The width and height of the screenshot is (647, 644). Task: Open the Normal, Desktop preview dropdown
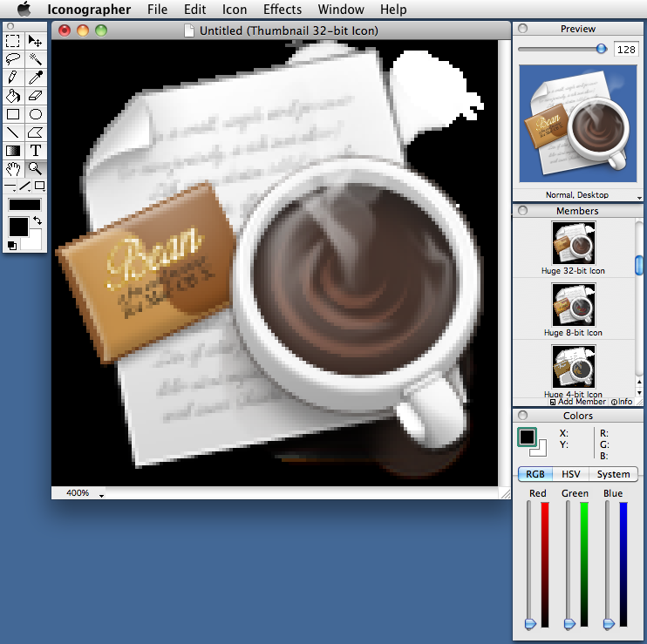pyautogui.click(x=576, y=195)
